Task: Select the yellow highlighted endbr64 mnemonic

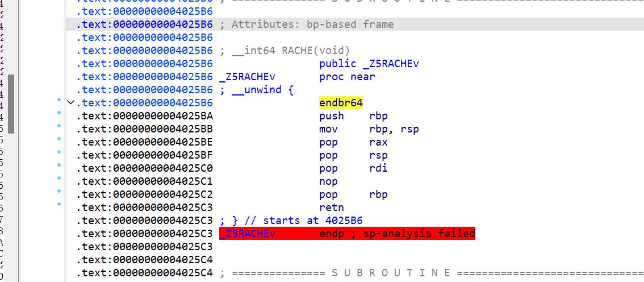Action: point(341,103)
